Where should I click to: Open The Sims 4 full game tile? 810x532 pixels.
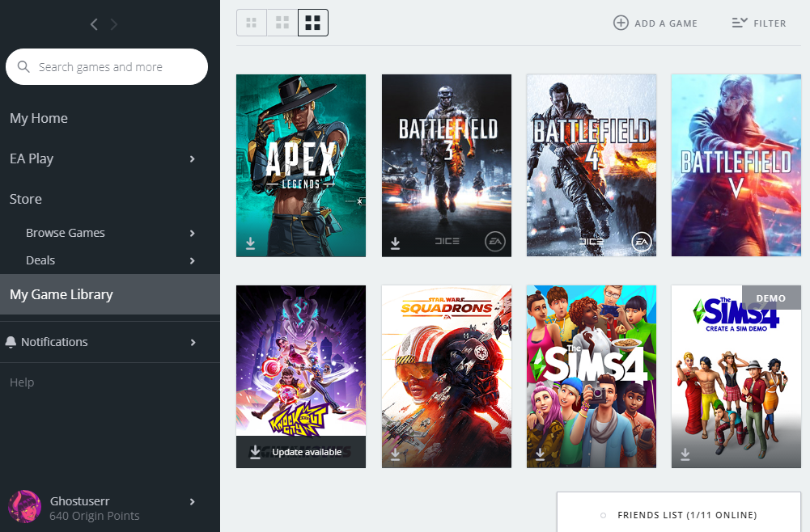[592, 377]
